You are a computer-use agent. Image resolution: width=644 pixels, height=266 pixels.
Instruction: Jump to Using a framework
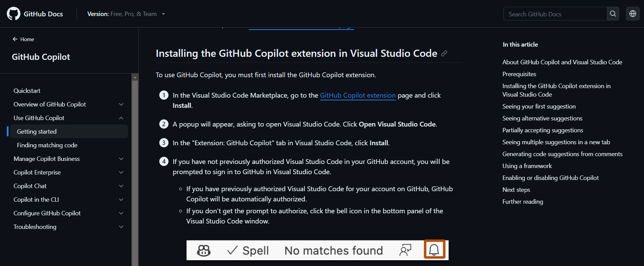pyautogui.click(x=527, y=166)
